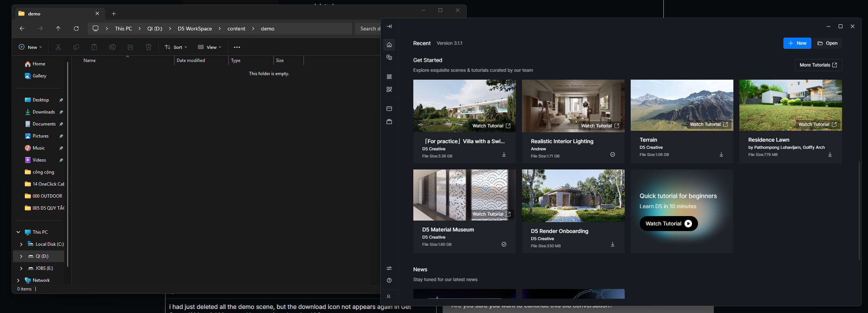Expand the QI (D:) drive tree
The height and width of the screenshot is (313, 868).
(21, 256)
